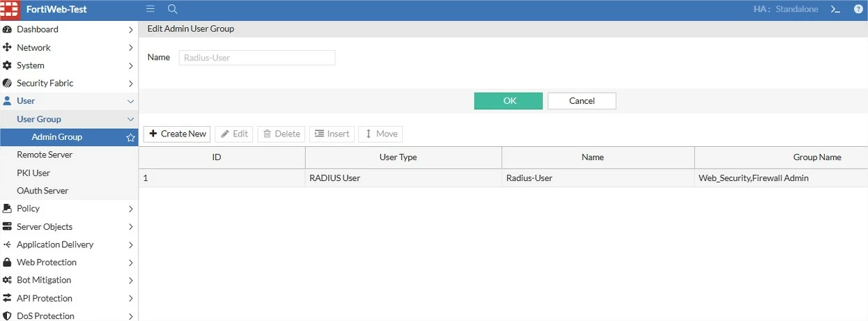
Task: Click the Fortinet logo icon
Action: click(10, 10)
